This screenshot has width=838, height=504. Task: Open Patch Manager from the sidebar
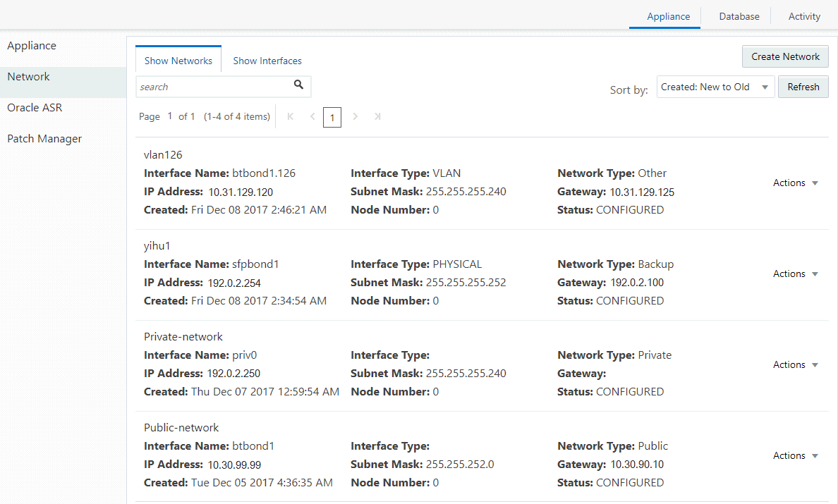(44, 139)
